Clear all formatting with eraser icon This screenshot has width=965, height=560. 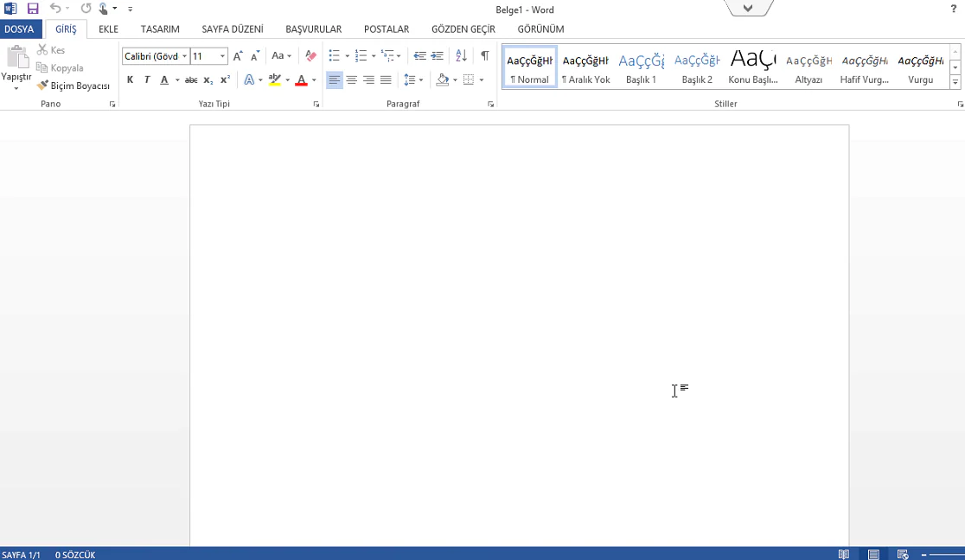310,56
